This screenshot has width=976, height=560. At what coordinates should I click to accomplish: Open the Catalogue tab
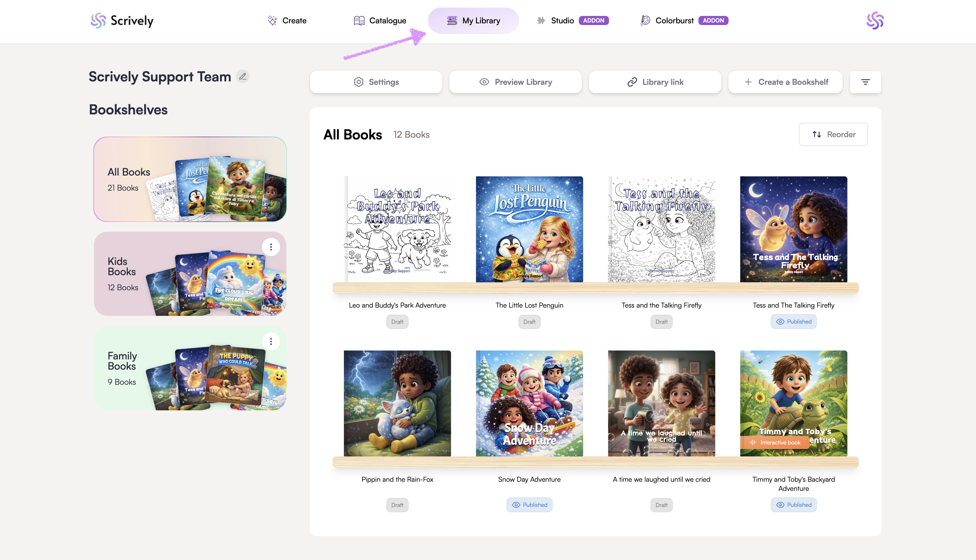[380, 21]
